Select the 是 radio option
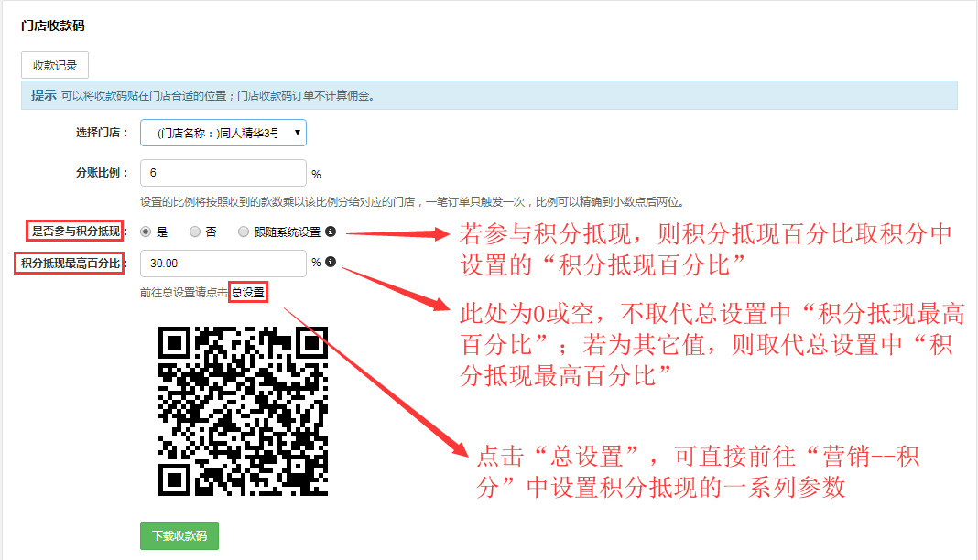This screenshot has width=978, height=560. point(147,232)
